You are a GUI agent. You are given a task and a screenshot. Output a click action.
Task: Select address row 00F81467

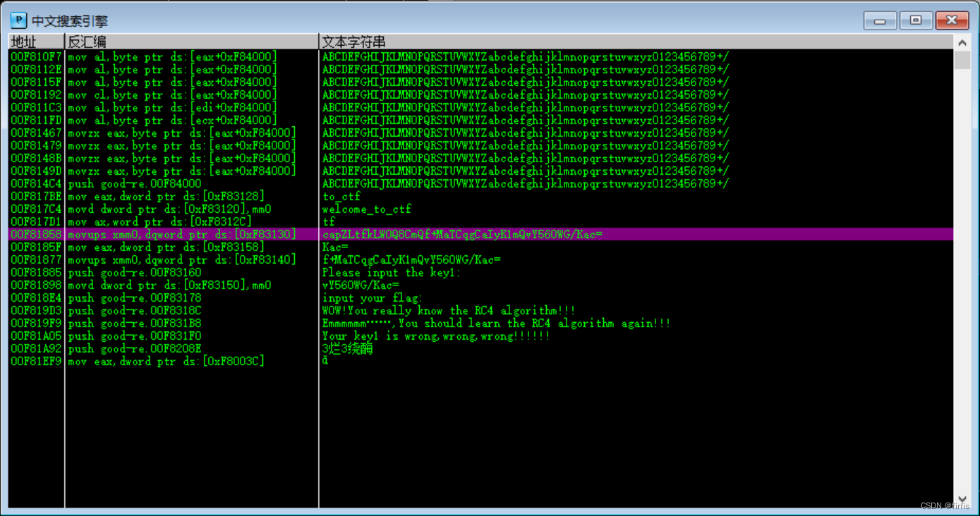[36, 133]
